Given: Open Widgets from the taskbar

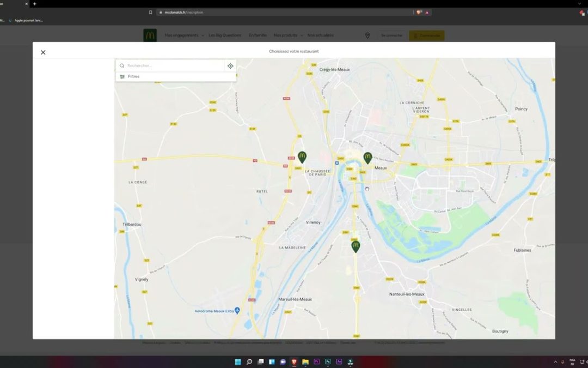Looking at the screenshot, I should pos(272,361).
